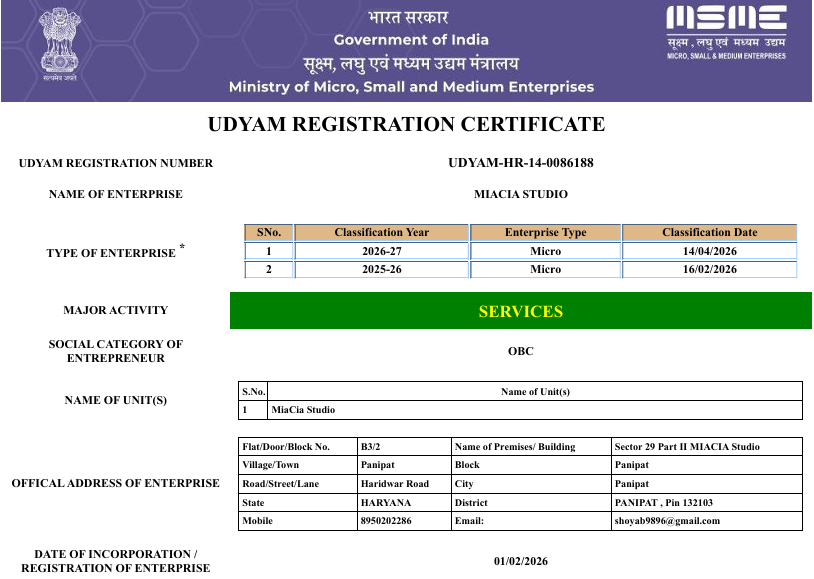Click the HARYANA state value
Viewport: 814px width, 579px height.
tap(386, 503)
